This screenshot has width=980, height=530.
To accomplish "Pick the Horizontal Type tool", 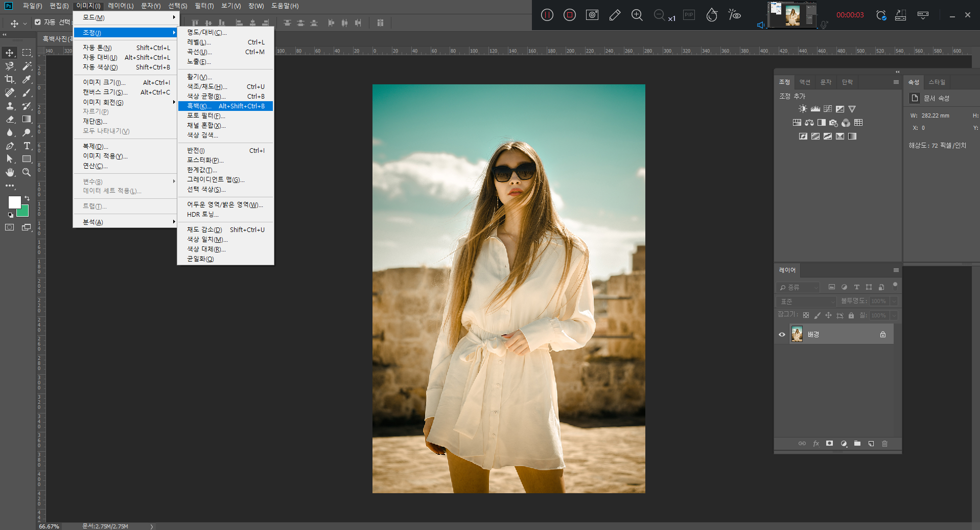I will point(27,146).
